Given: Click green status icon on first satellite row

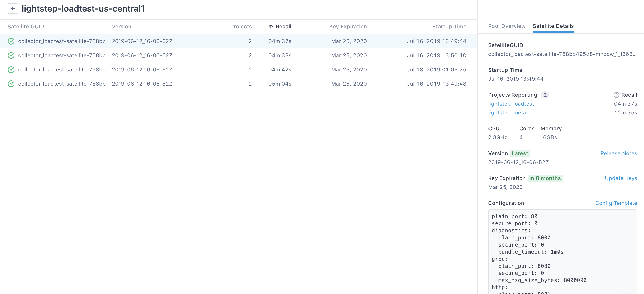Looking at the screenshot, I should [11, 41].
